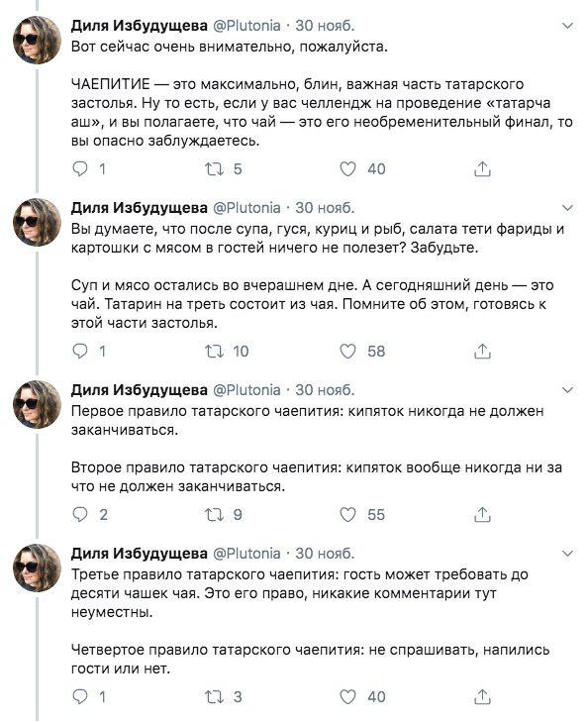
Task: Retweet the tweet with 10 retweets
Action: click(214, 352)
